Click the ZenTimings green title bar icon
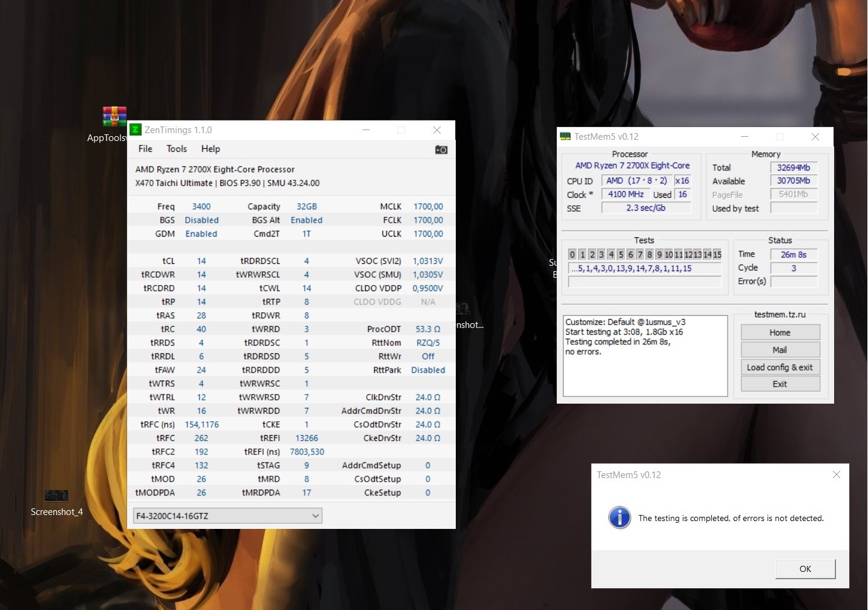The image size is (868, 610). pyautogui.click(x=136, y=130)
